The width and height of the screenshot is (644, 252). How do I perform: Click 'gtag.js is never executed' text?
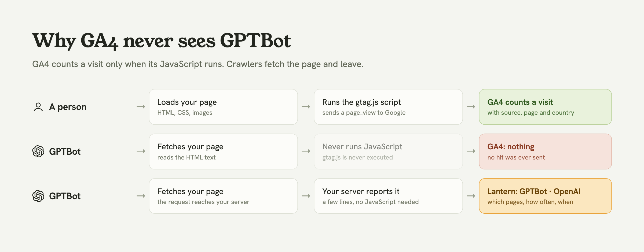(x=357, y=158)
